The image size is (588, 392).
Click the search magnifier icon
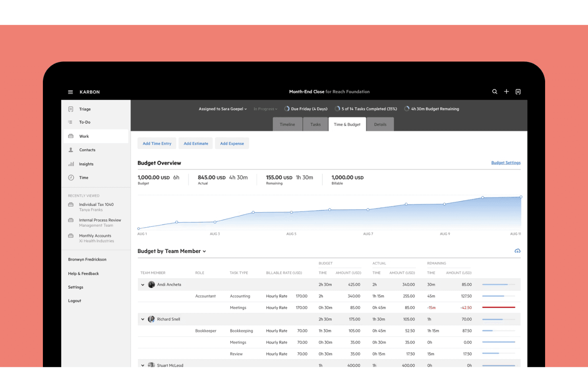click(x=495, y=92)
